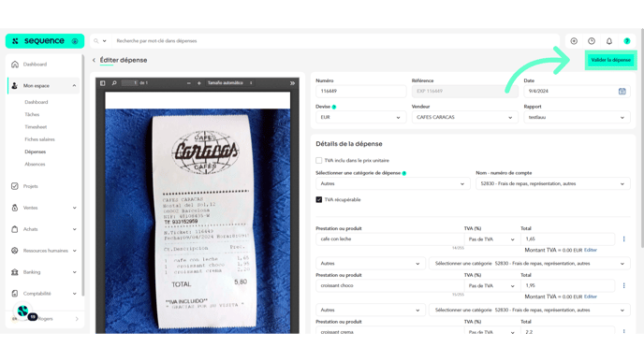Viewport: 644px width, 362px height.
Task: Open TVA dropdown for cafe con leche
Action: point(492,239)
